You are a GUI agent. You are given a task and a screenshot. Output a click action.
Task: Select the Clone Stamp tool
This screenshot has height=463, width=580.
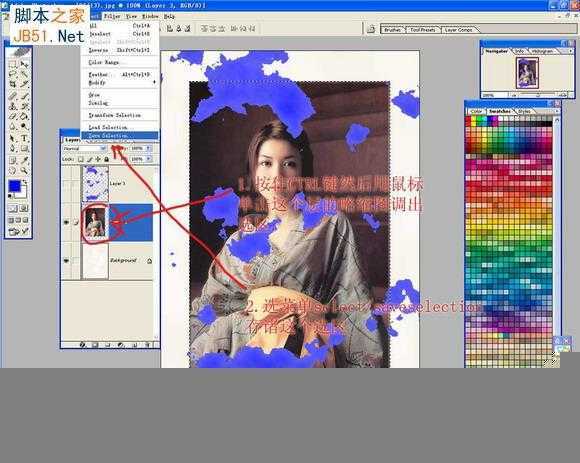point(13,107)
